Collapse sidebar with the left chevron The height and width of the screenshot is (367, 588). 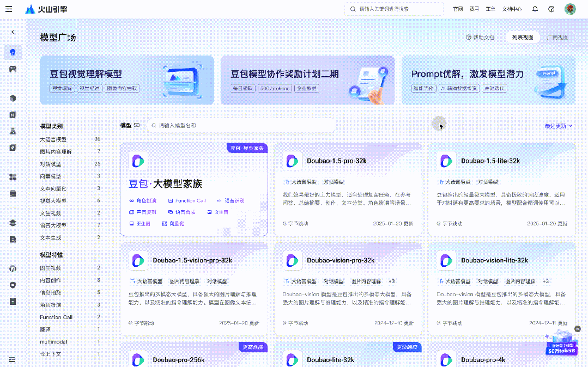coord(13,32)
